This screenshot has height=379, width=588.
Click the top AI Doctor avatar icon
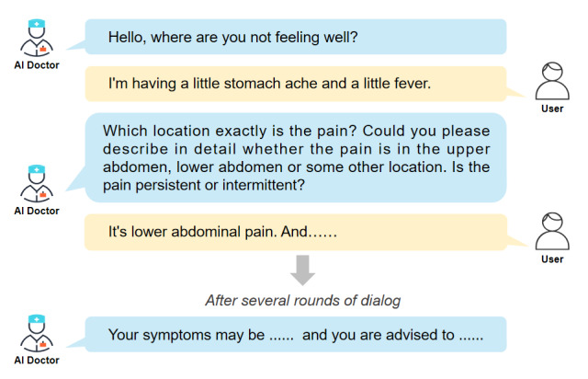(x=37, y=38)
